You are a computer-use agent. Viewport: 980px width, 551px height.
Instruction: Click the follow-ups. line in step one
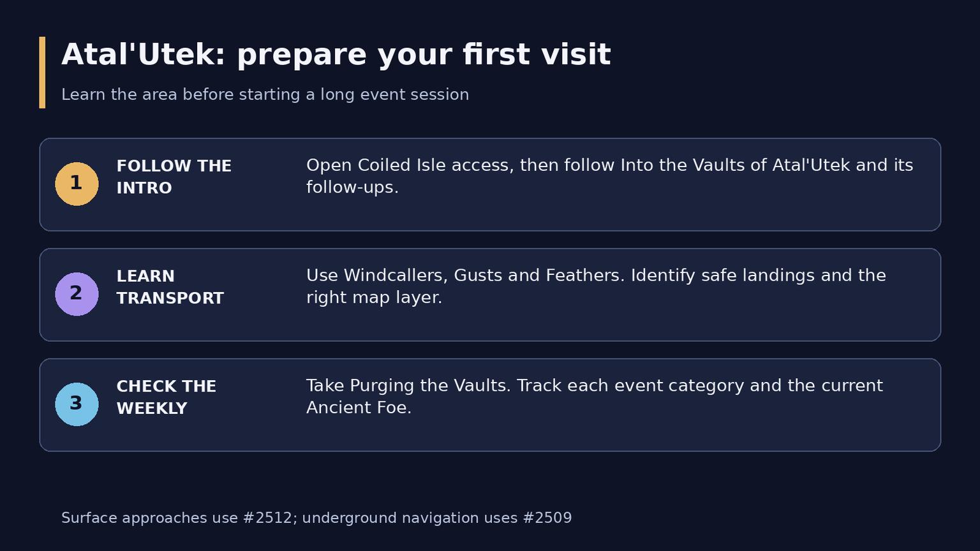tap(352, 187)
